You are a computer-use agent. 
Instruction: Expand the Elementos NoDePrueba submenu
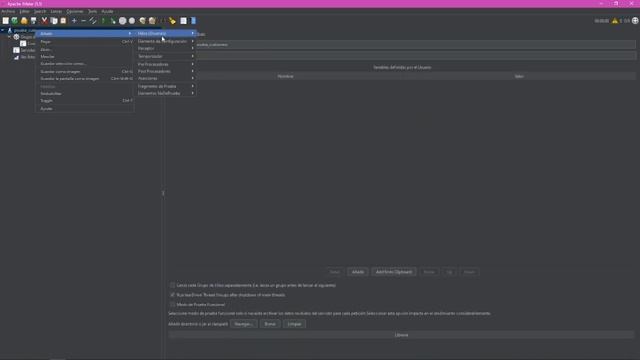pyautogui.click(x=166, y=93)
